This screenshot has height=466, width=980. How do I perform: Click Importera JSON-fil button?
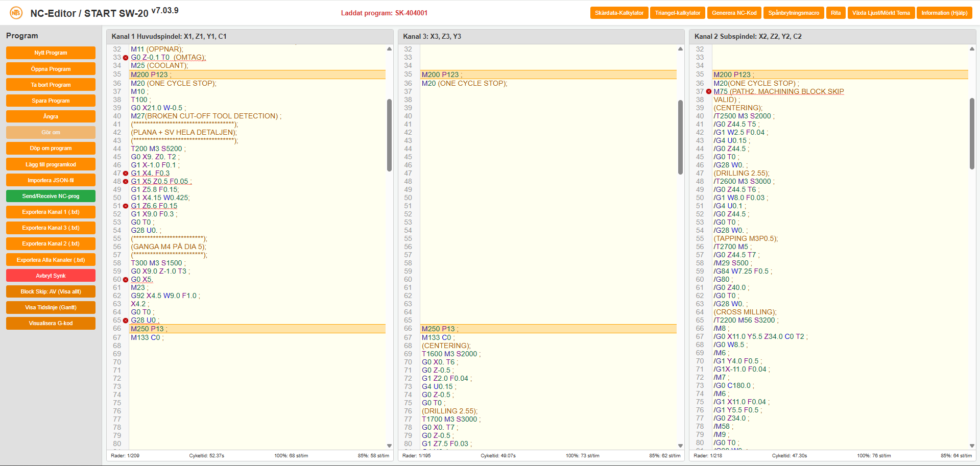tap(51, 180)
